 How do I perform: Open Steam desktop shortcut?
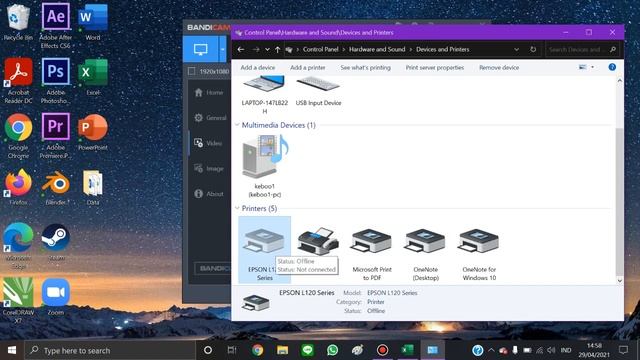point(56,242)
